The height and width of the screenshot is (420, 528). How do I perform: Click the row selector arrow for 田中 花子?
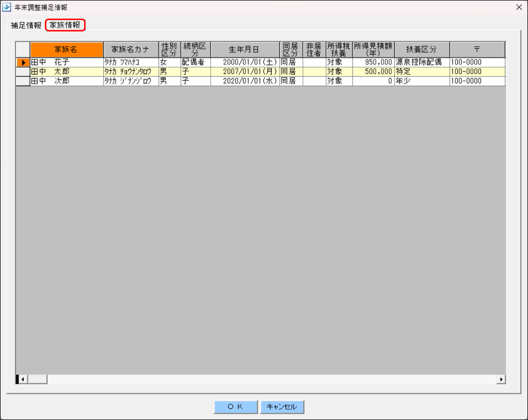click(23, 62)
